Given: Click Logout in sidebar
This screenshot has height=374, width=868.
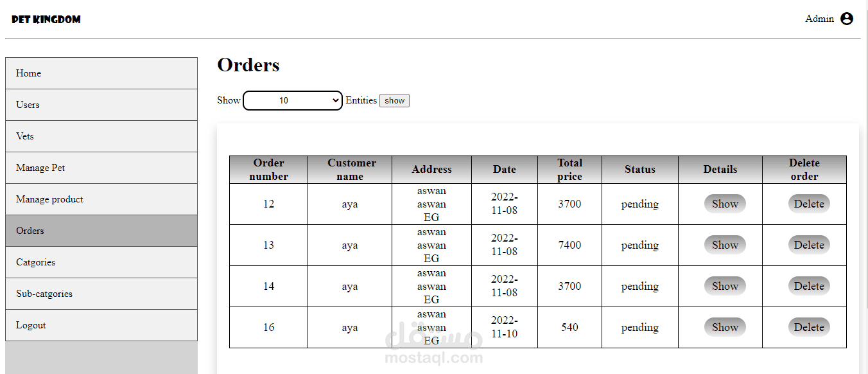Looking at the screenshot, I should click(x=101, y=325).
